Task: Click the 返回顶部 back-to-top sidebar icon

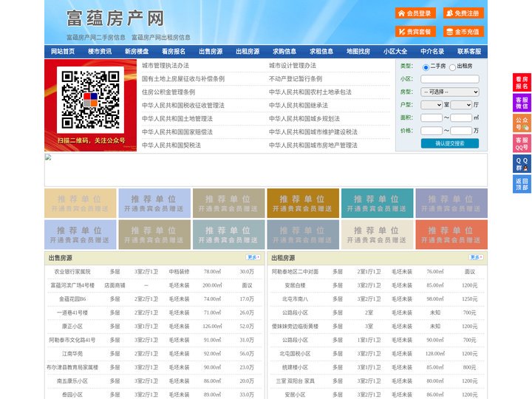Action: 522,184
